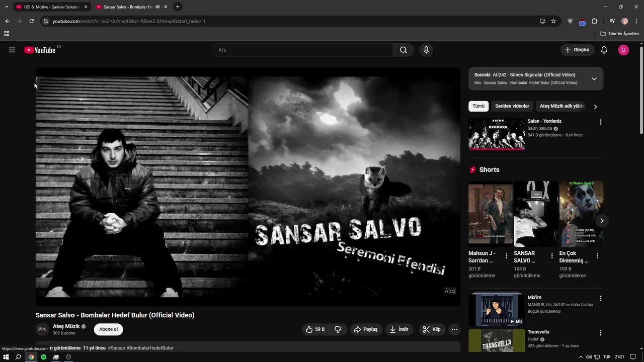The height and width of the screenshot is (362, 644).
Task: Click Klip clip button
Action: 432,329
